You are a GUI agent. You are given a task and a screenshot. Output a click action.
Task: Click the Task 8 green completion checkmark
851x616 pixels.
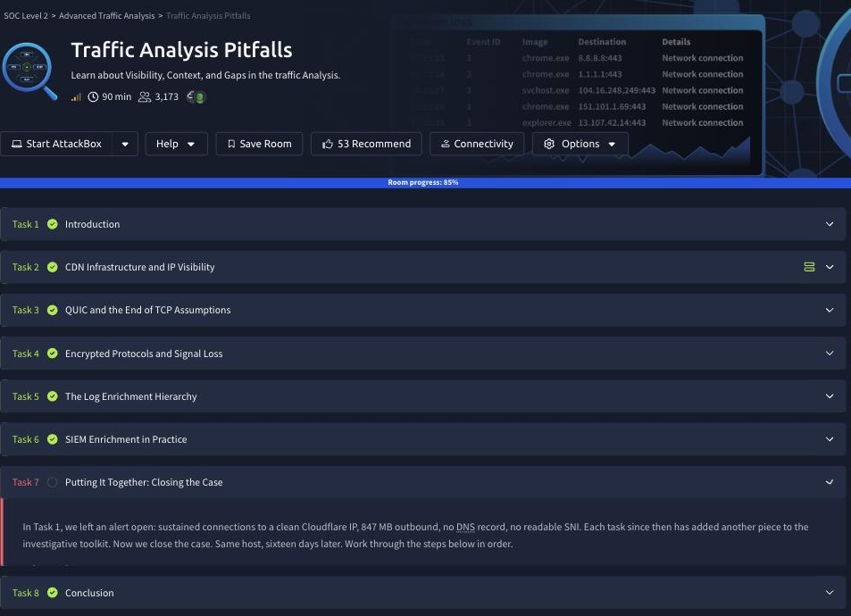pos(53,593)
